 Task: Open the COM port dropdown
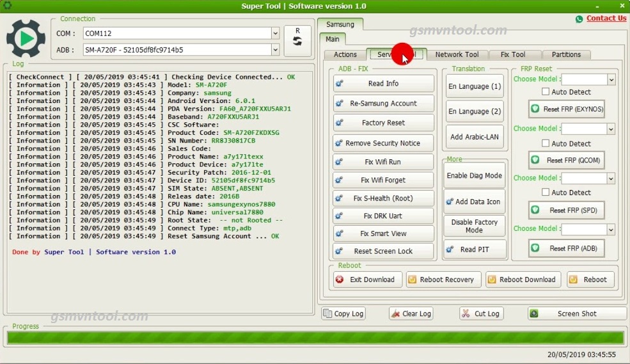pos(275,33)
